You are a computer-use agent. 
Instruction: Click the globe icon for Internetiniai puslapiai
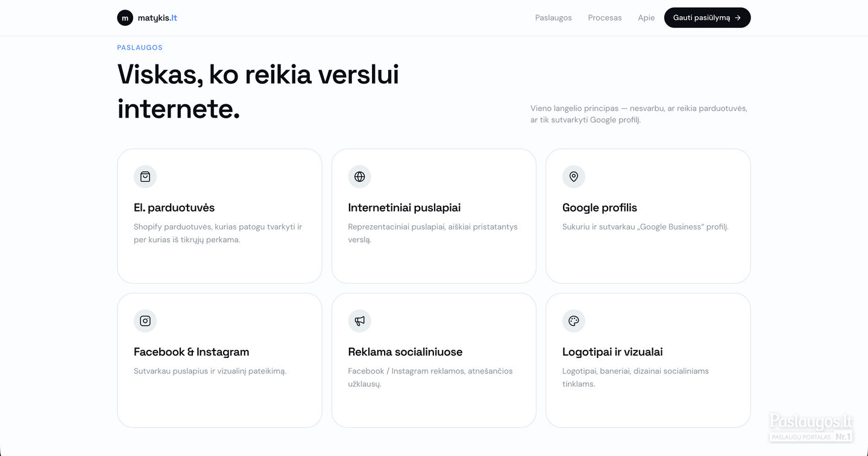pyautogui.click(x=360, y=176)
